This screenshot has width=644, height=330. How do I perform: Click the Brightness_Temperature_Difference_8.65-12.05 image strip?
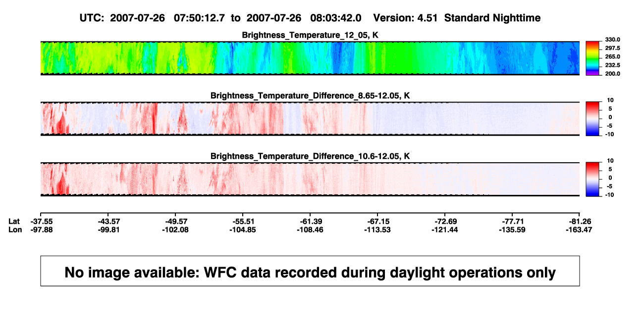pos(310,118)
